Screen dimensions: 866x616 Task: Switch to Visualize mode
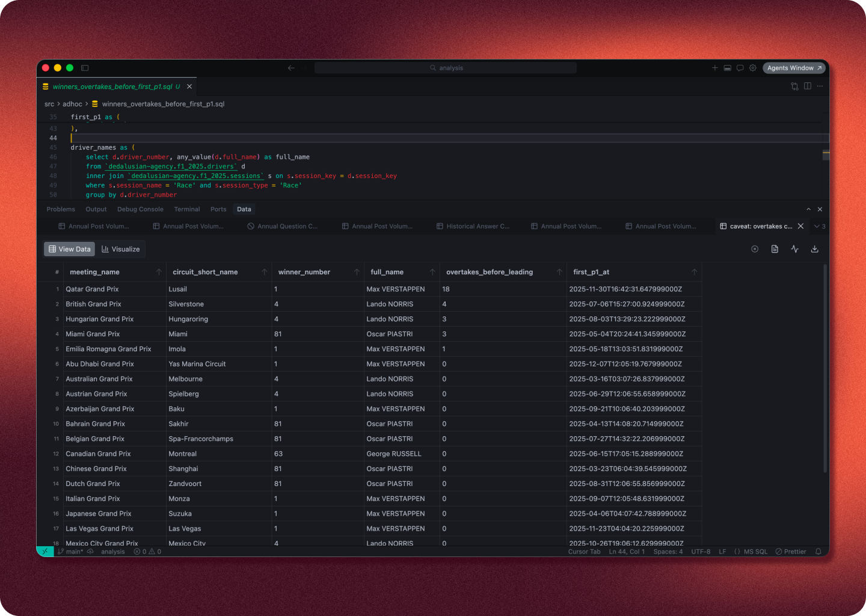(120, 249)
